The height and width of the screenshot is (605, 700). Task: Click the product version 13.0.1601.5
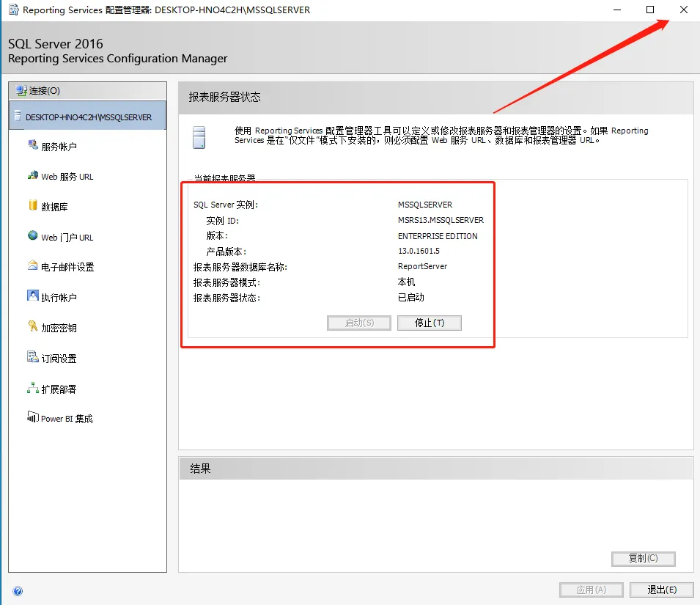point(419,251)
